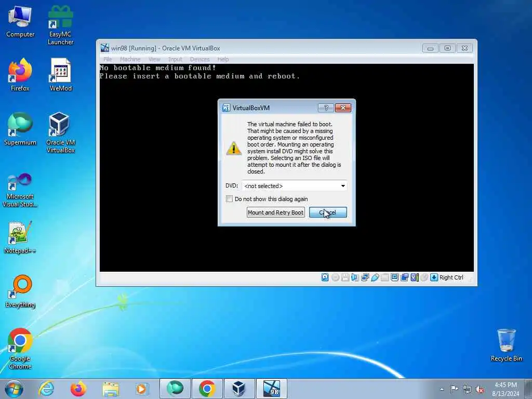Viewport: 532px width, 399px height.
Task: Select the Supermium desktop shortcut
Action: [x=20, y=129]
